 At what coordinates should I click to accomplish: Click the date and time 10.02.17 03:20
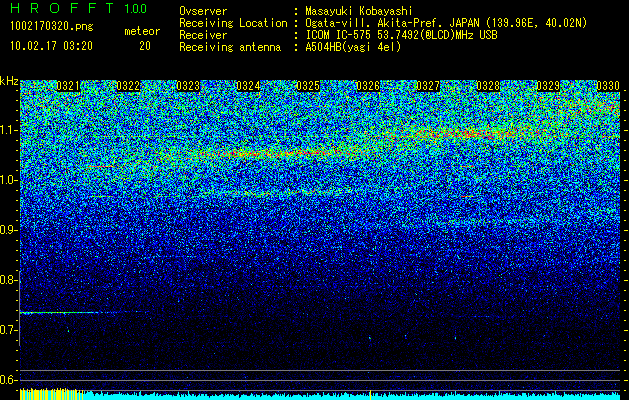(51, 46)
